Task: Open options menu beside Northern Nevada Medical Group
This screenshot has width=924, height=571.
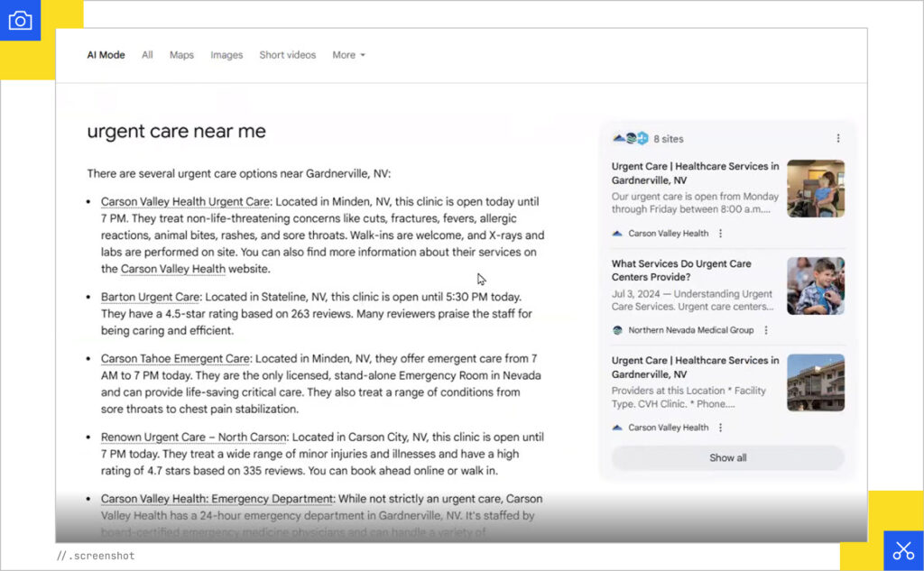Action: click(765, 330)
